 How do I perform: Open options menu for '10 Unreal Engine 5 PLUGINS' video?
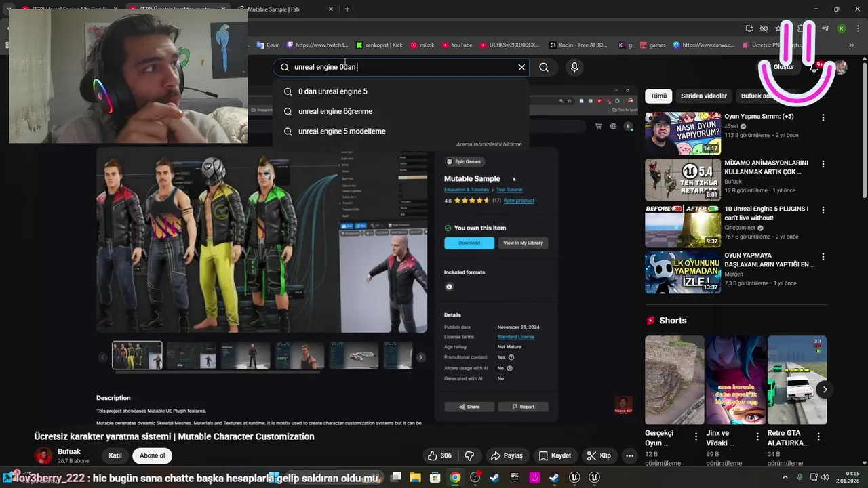[823, 210]
